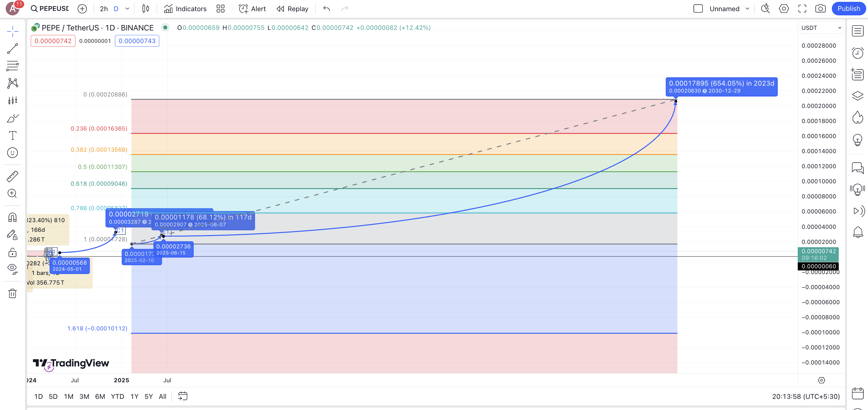Viewport: 868px width, 410px height.
Task: Click the trash icon to remove drawings
Action: click(x=12, y=293)
